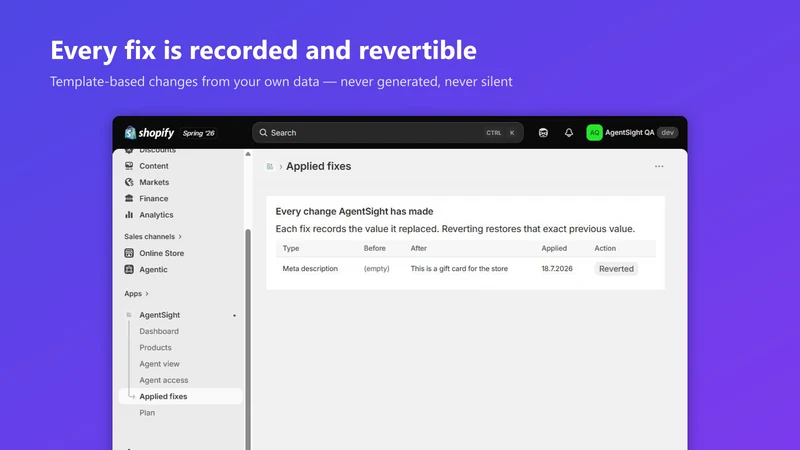Expand the Sales channels chevron
The width and height of the screenshot is (800, 450).
180,237
